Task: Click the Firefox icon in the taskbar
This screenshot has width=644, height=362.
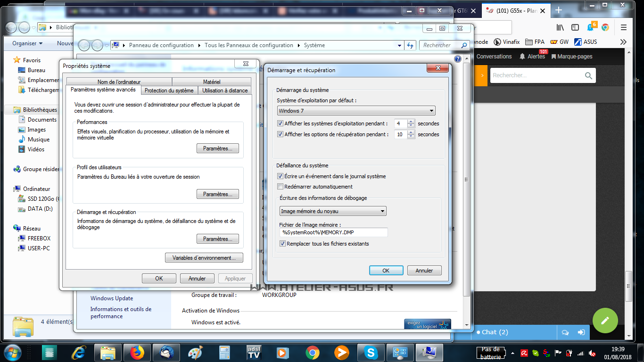Action: 137,353
